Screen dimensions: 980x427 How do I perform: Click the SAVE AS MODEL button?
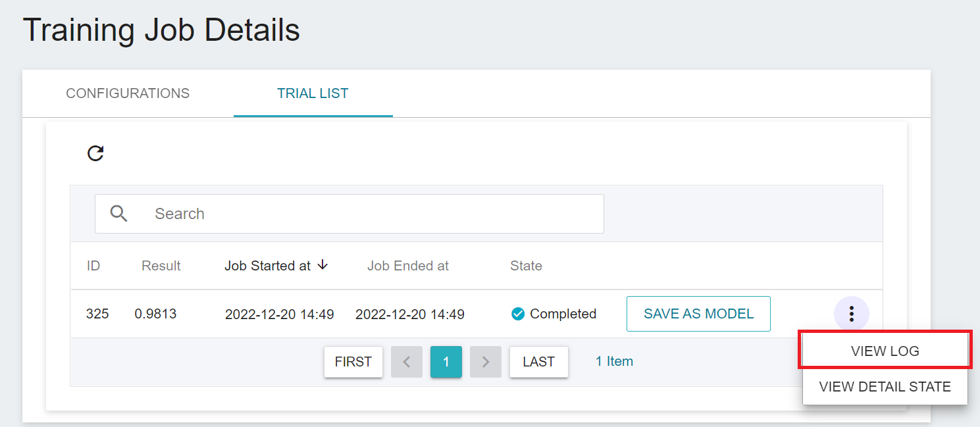(698, 314)
